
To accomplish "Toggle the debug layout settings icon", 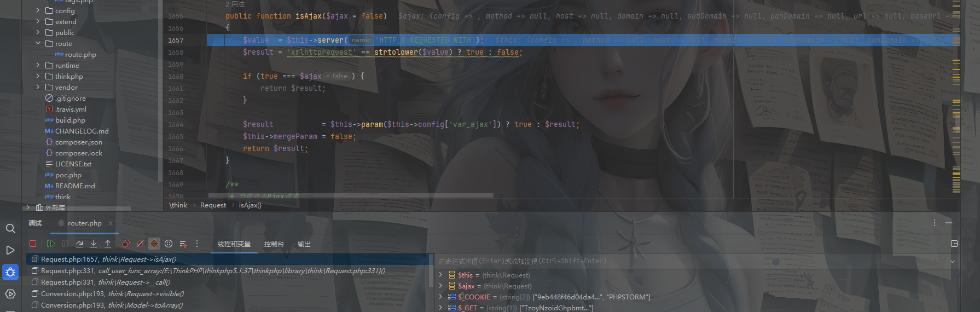I will pos(954,244).
